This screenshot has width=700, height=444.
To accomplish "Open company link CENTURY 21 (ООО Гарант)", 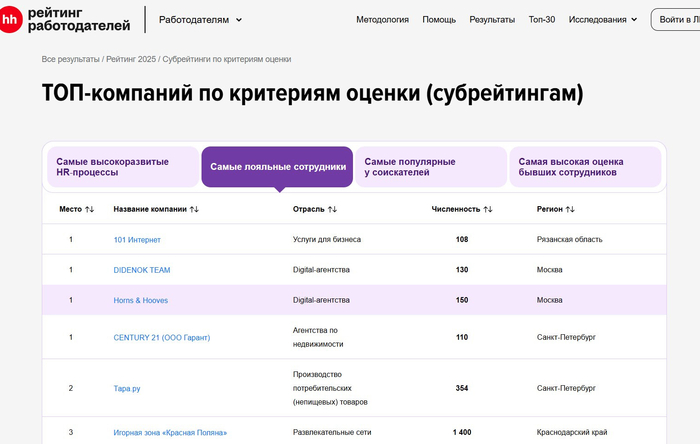I will [162, 338].
